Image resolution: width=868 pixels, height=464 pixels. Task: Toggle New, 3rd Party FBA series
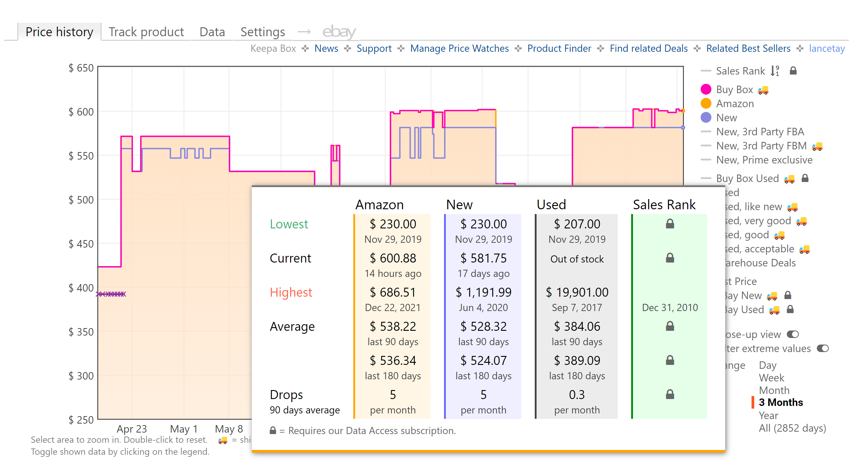pos(760,131)
